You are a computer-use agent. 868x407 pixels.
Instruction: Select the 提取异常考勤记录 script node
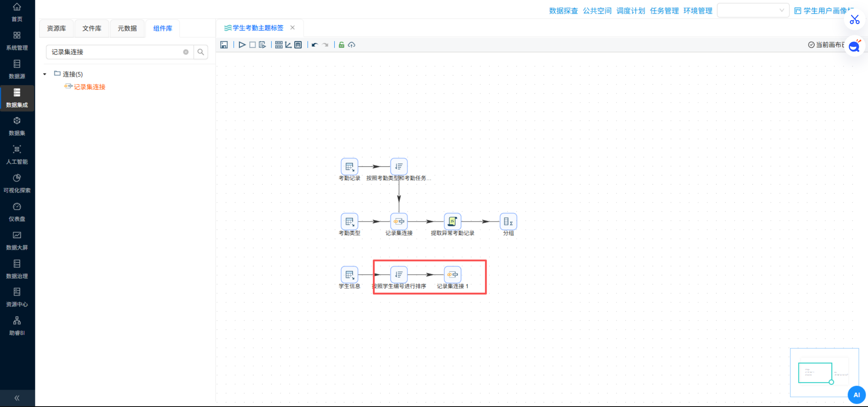(x=452, y=222)
